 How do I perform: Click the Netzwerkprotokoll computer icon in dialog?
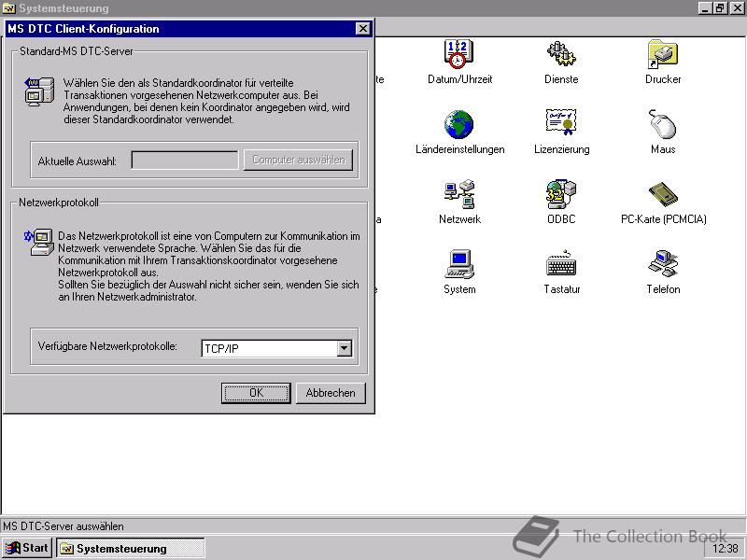[39, 242]
